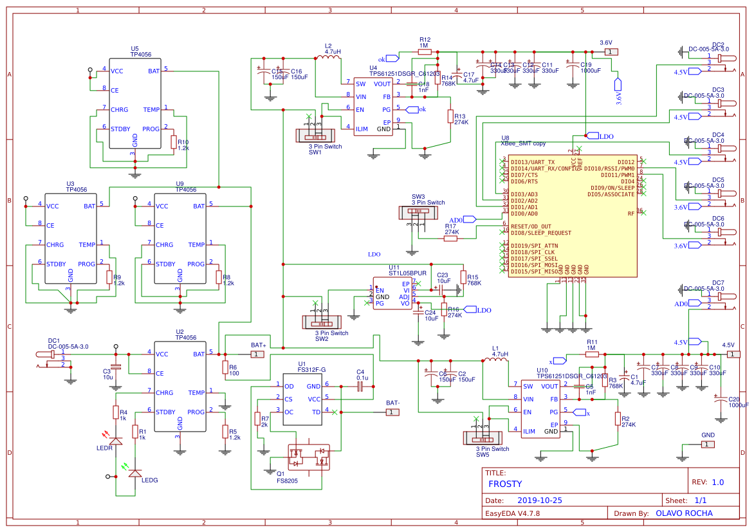Select the U5 TP4056 charger chip
The image size is (756, 532).
click(135, 104)
